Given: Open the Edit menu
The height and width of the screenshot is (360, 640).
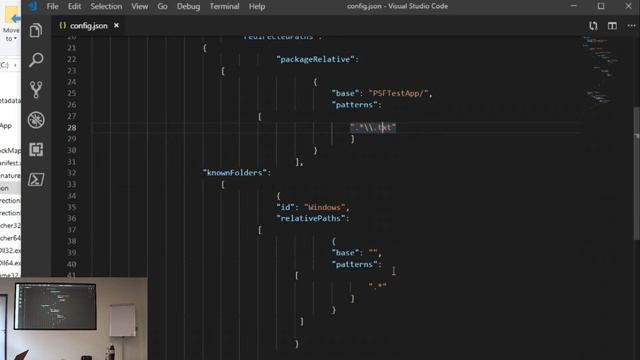Looking at the screenshot, I should pyautogui.click(x=74, y=6).
